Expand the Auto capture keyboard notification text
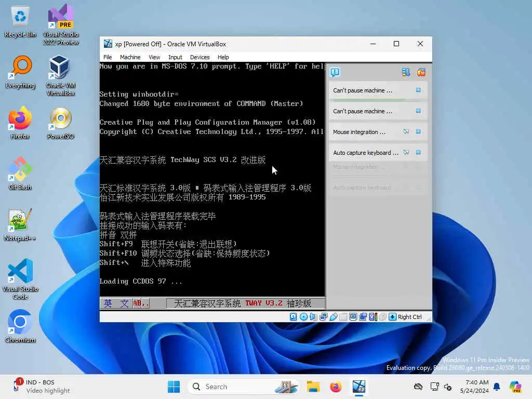The width and height of the screenshot is (532, 399). point(366,153)
